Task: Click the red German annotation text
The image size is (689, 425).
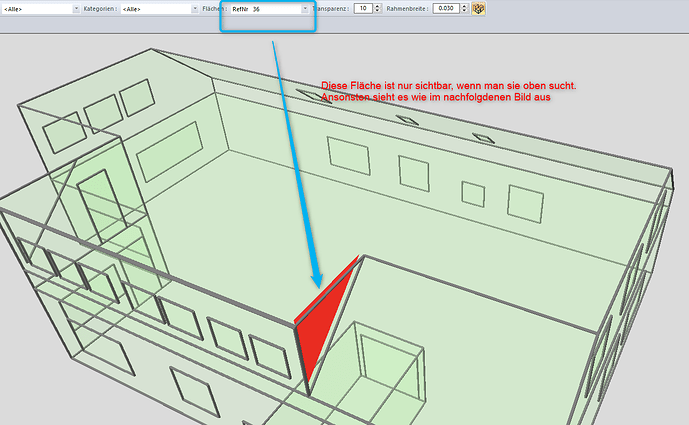Action: pyautogui.click(x=449, y=91)
